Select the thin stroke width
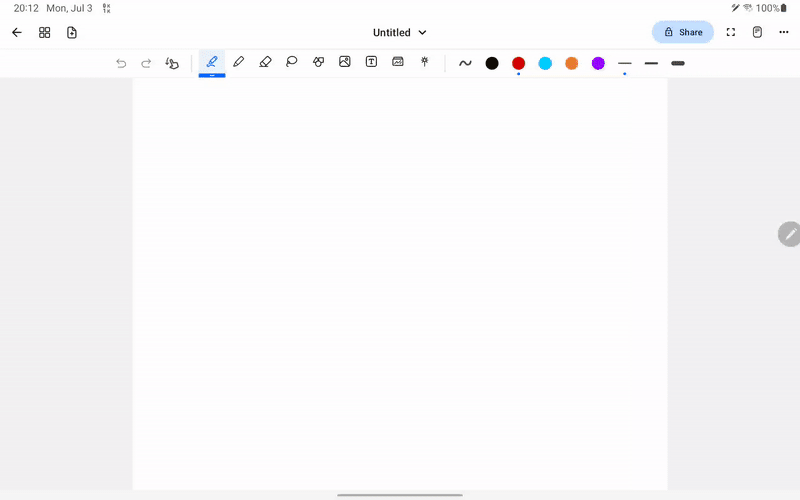The width and height of the screenshot is (800, 500). point(624,63)
